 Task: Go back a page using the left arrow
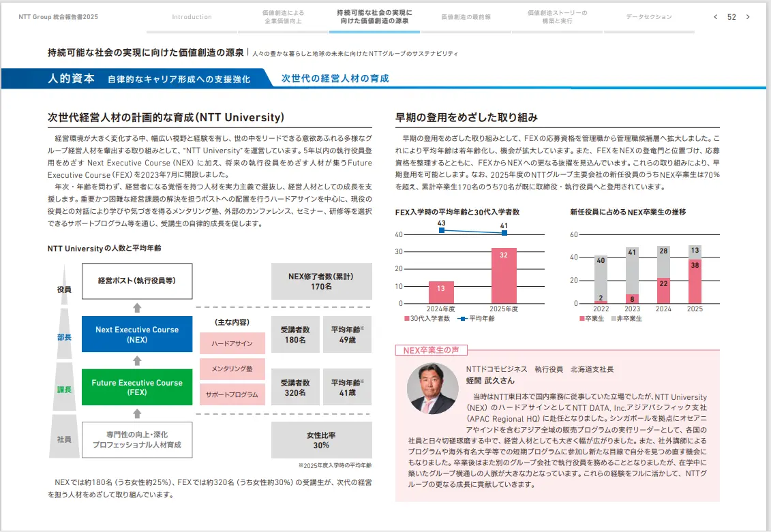pos(714,15)
